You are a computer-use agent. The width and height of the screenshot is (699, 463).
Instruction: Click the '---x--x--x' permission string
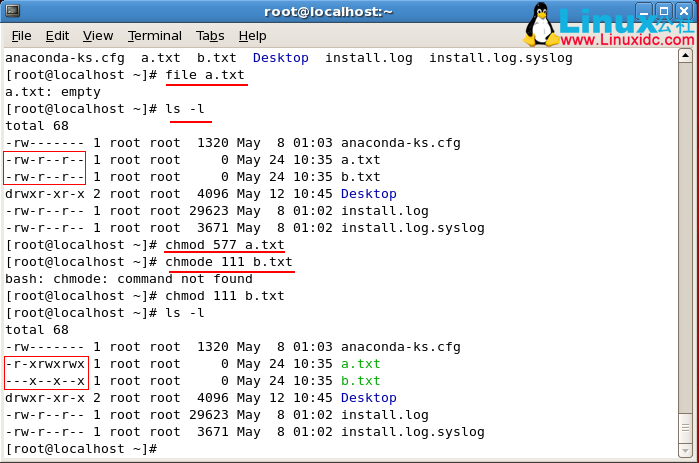45,381
